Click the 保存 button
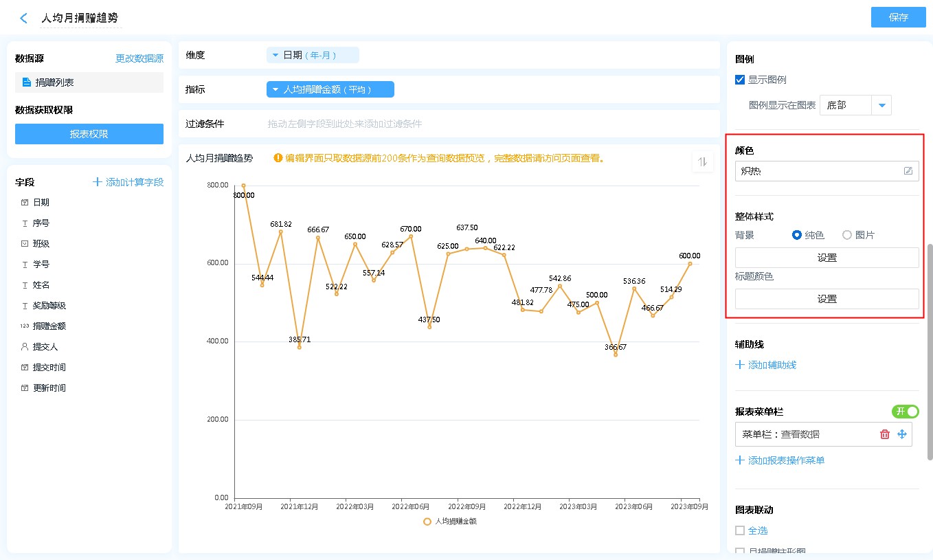 tap(898, 17)
